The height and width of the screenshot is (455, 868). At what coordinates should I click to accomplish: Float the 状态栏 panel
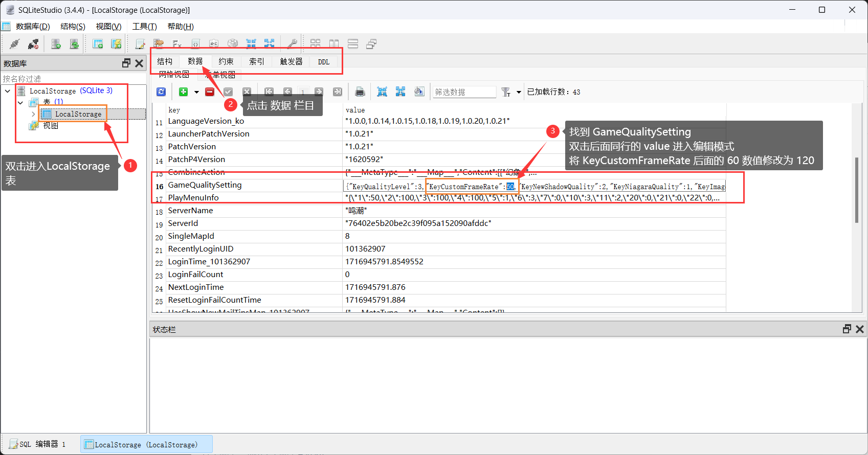[x=847, y=329]
